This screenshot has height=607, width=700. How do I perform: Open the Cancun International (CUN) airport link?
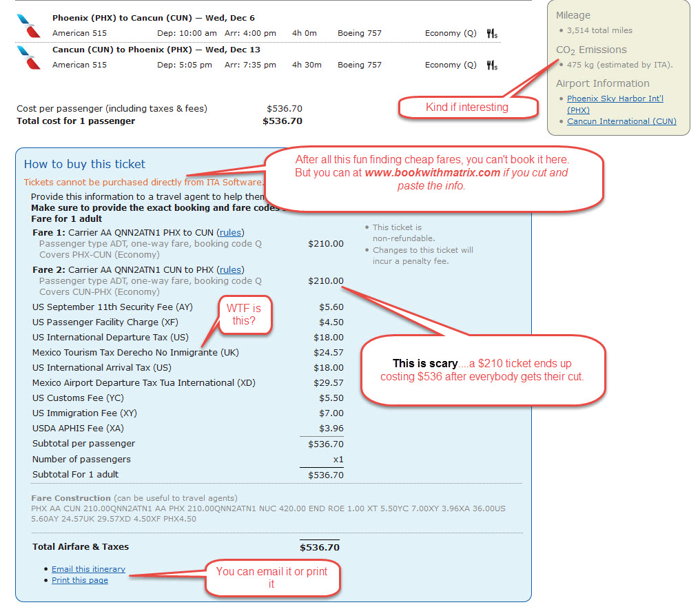(x=621, y=122)
